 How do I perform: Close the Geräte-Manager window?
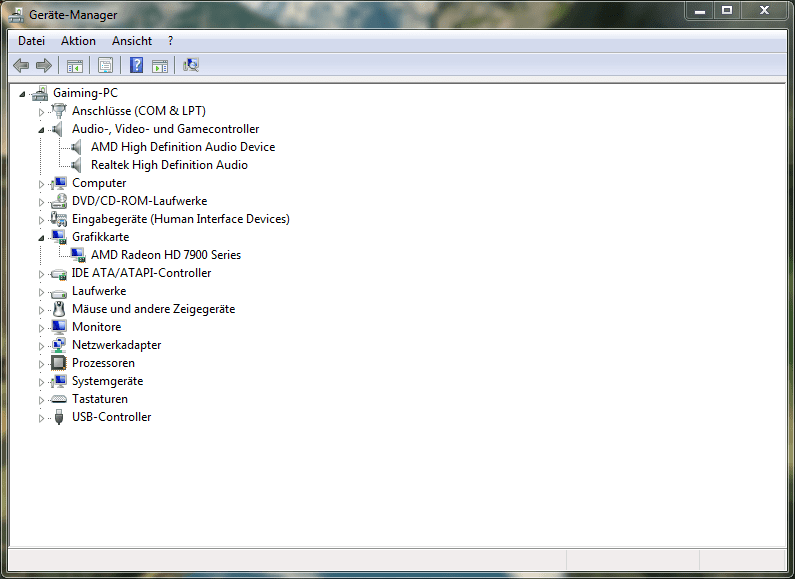pos(765,10)
